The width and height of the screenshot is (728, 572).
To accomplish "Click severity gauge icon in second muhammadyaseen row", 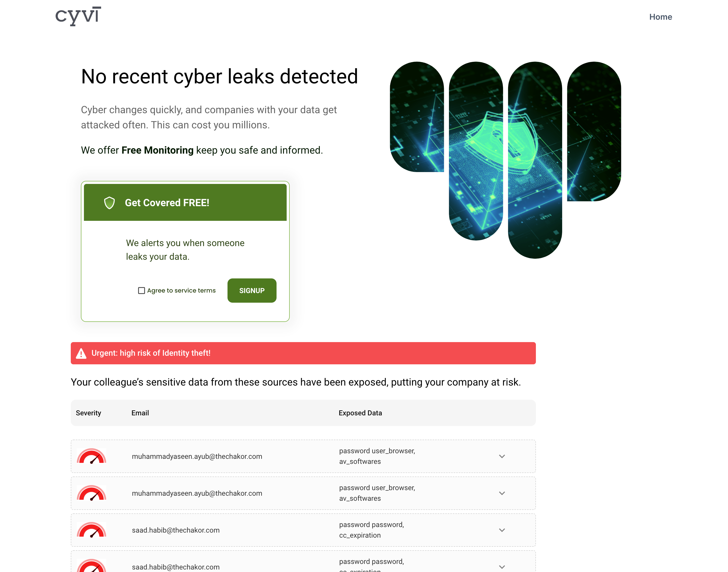I will tap(92, 493).
